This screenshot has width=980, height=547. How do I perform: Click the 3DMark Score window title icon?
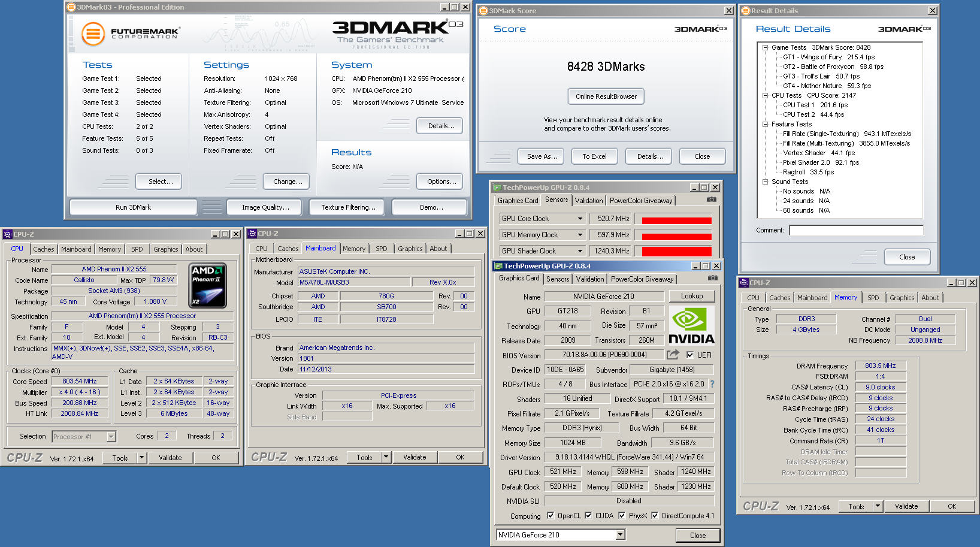click(483, 11)
